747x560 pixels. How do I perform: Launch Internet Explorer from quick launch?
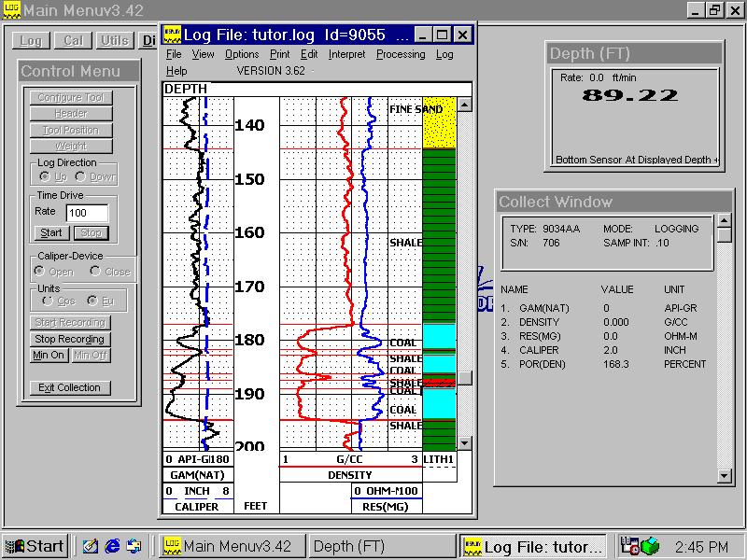coord(113,546)
